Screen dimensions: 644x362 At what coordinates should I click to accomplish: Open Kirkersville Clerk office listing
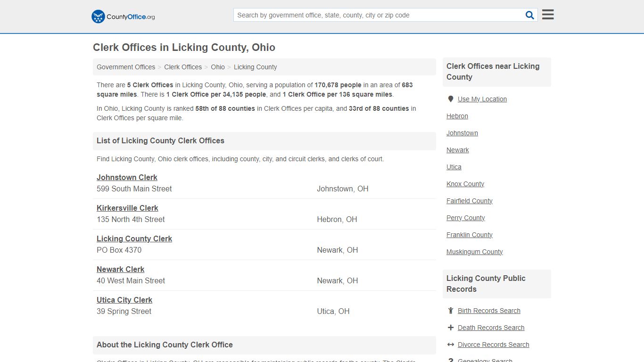click(x=127, y=208)
